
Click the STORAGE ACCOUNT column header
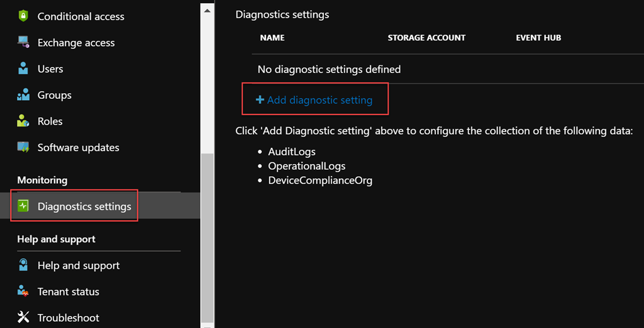426,37
